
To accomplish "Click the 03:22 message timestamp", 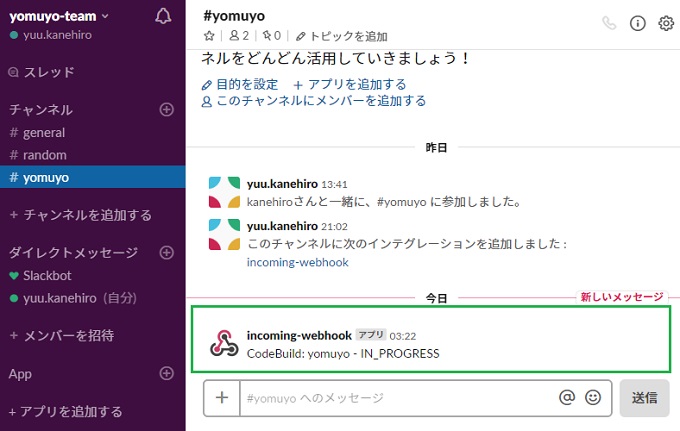I will tap(402, 336).
